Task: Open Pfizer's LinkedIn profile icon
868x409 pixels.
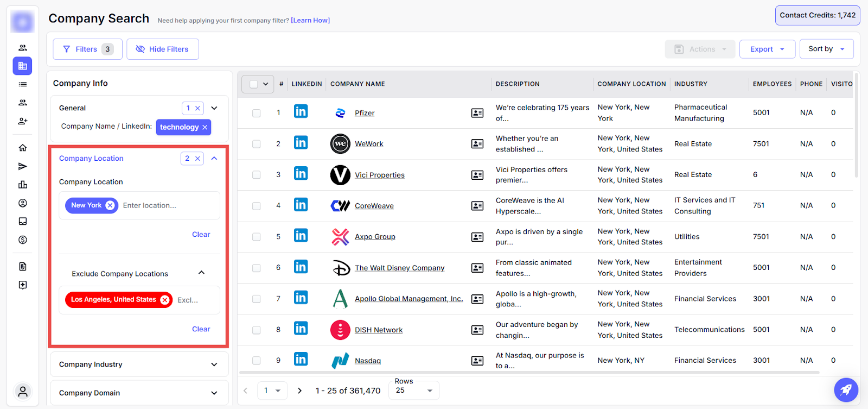Action: tap(301, 111)
